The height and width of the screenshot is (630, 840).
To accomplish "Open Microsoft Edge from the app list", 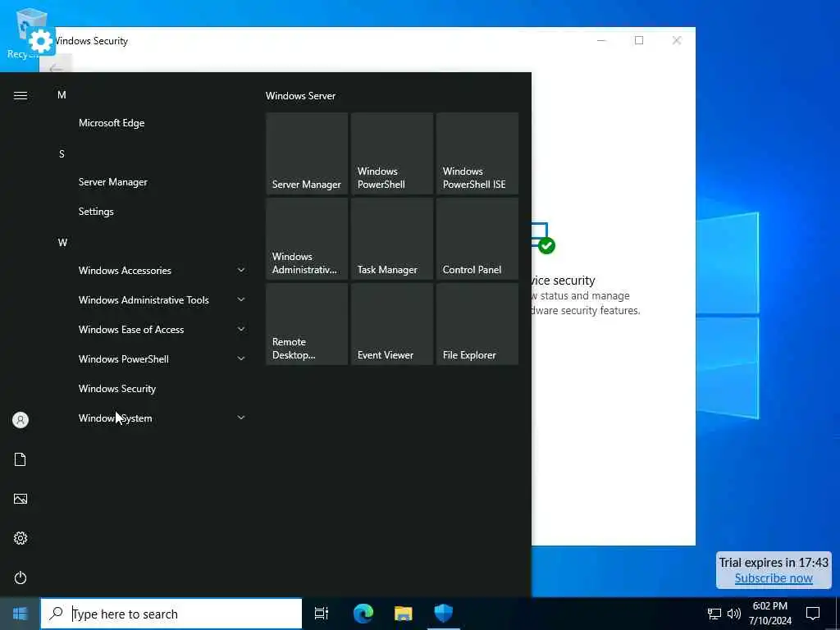I will point(112,123).
